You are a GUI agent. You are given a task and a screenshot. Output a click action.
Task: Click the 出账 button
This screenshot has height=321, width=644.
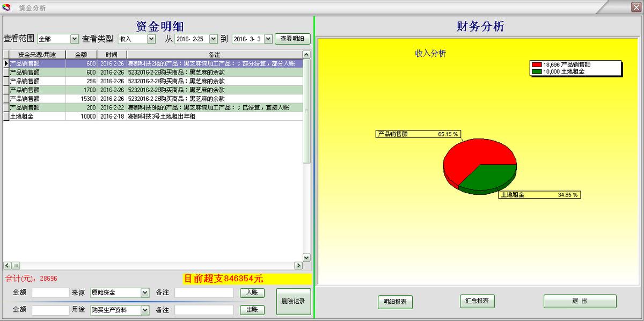click(252, 309)
